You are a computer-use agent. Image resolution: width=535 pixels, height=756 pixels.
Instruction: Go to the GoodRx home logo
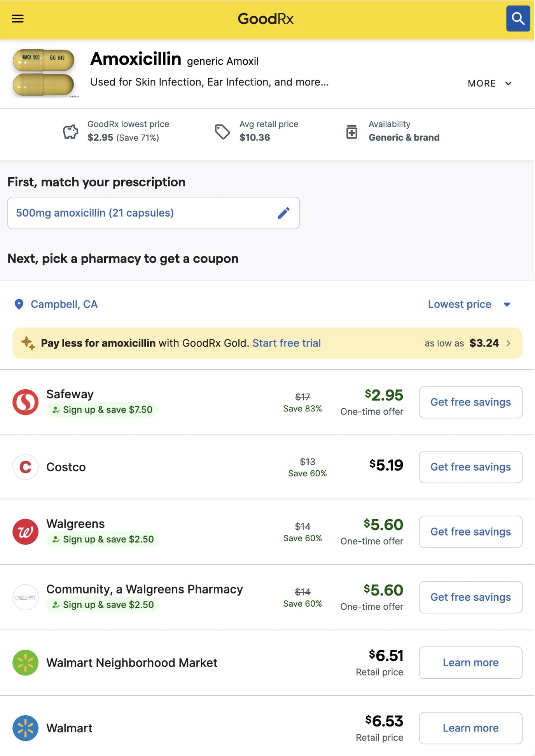click(x=266, y=19)
